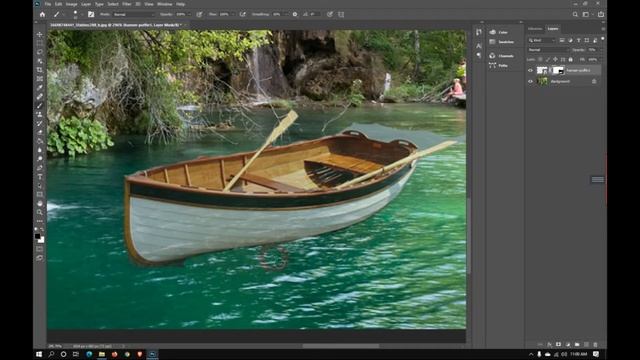Hide the Background layer eye

pos(531,81)
